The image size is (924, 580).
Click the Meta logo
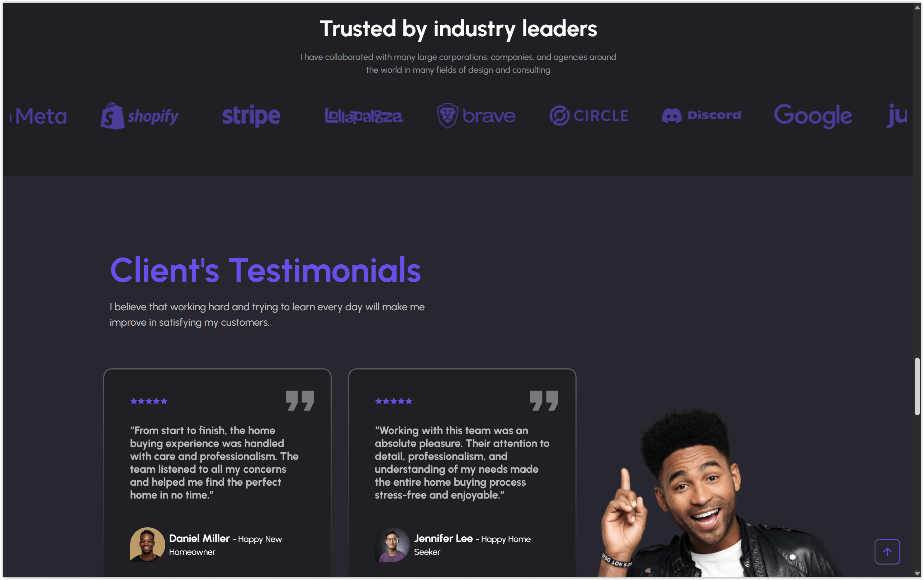(38, 116)
